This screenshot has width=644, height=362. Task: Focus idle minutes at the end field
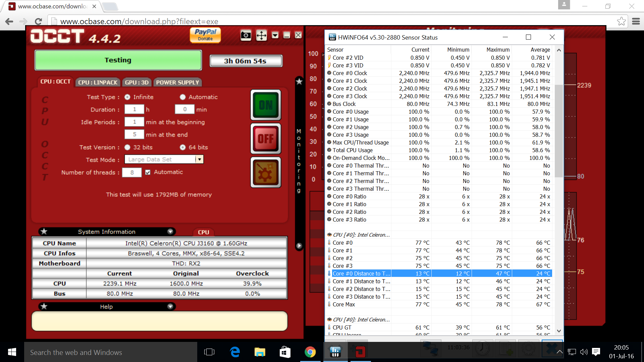point(134,134)
